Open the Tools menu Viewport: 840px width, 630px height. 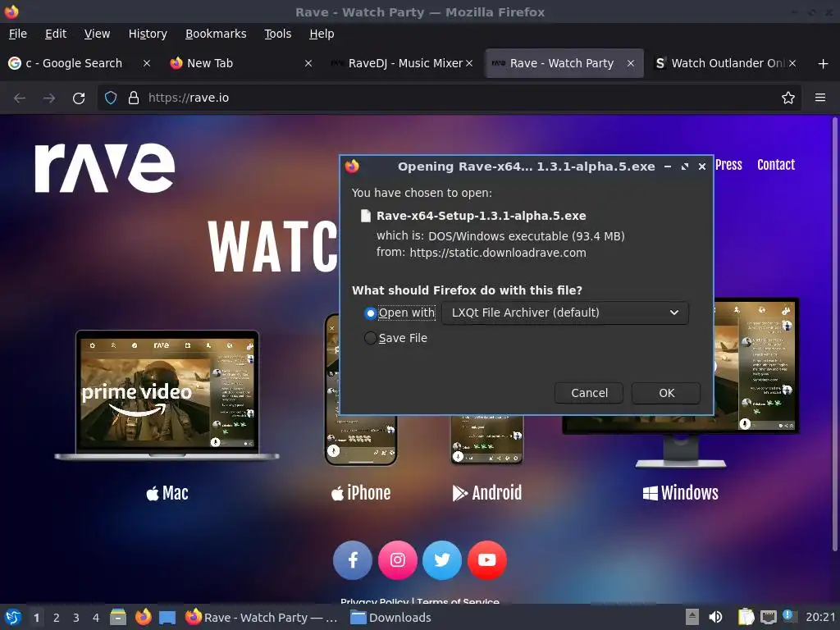pos(278,34)
